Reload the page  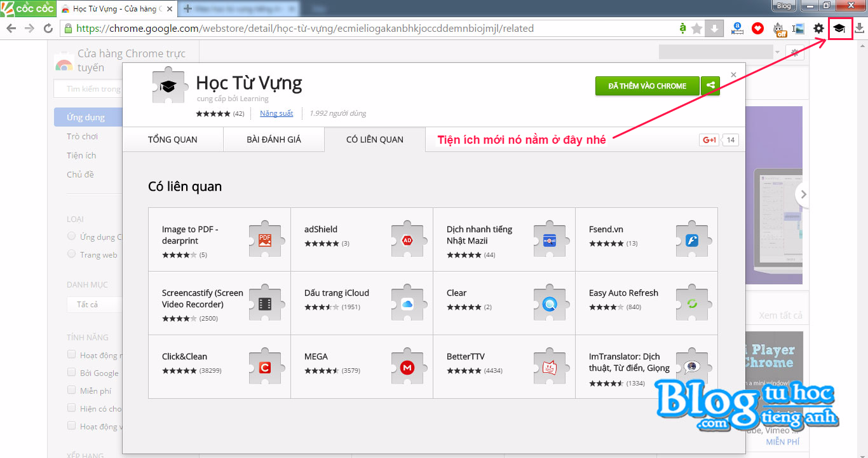(x=48, y=29)
